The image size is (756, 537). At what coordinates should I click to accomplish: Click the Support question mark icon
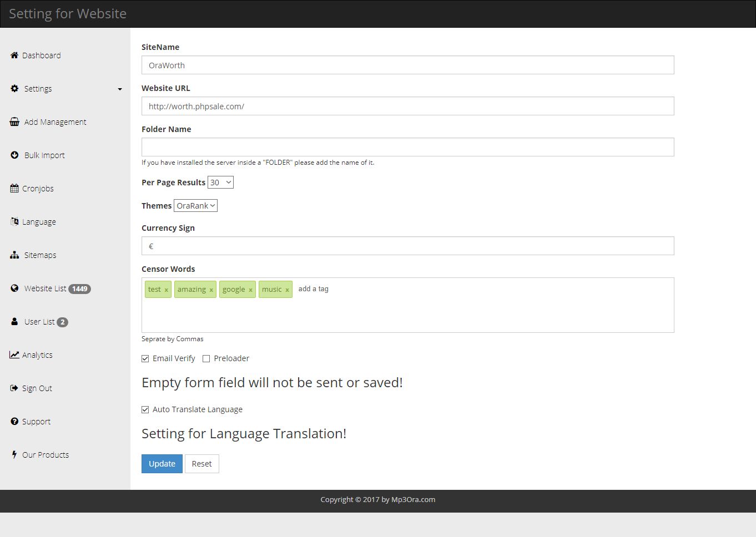[14, 422]
